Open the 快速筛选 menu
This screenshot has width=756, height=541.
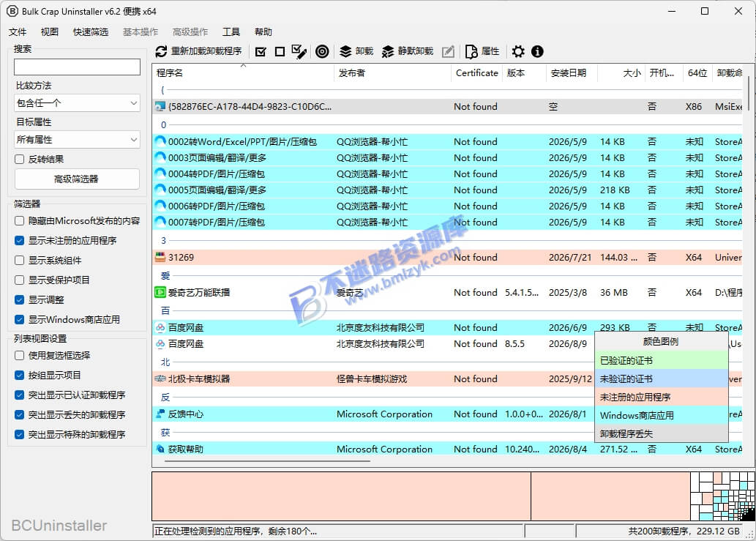tap(91, 31)
